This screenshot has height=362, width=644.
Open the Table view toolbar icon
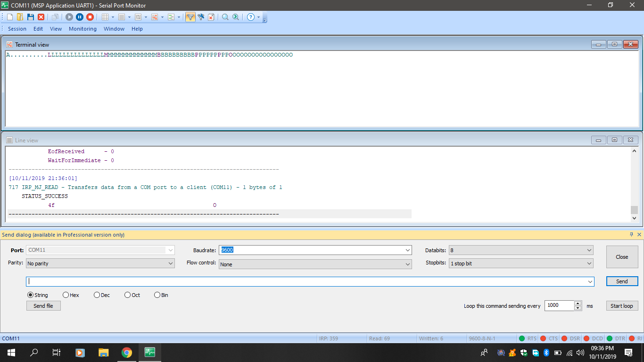point(105,17)
